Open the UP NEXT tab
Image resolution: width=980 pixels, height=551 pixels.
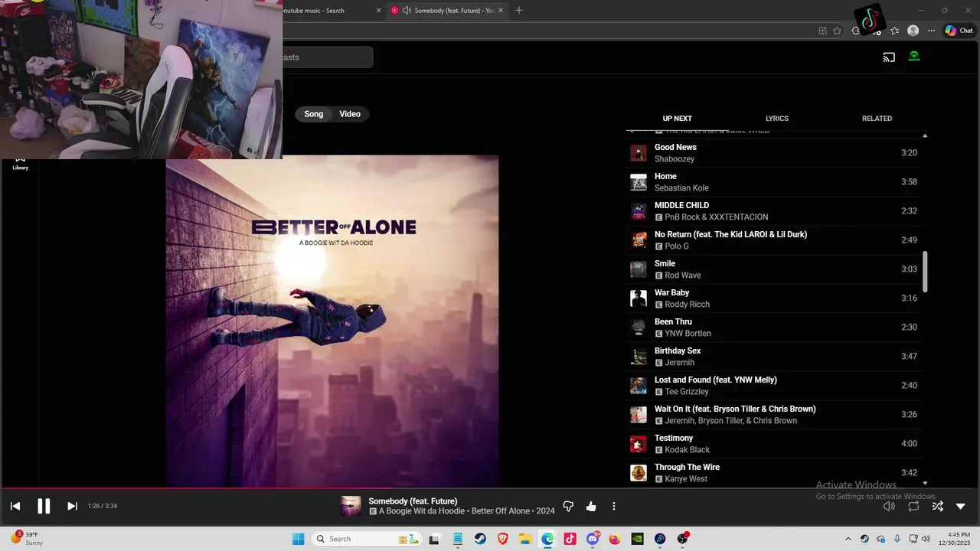677,119
